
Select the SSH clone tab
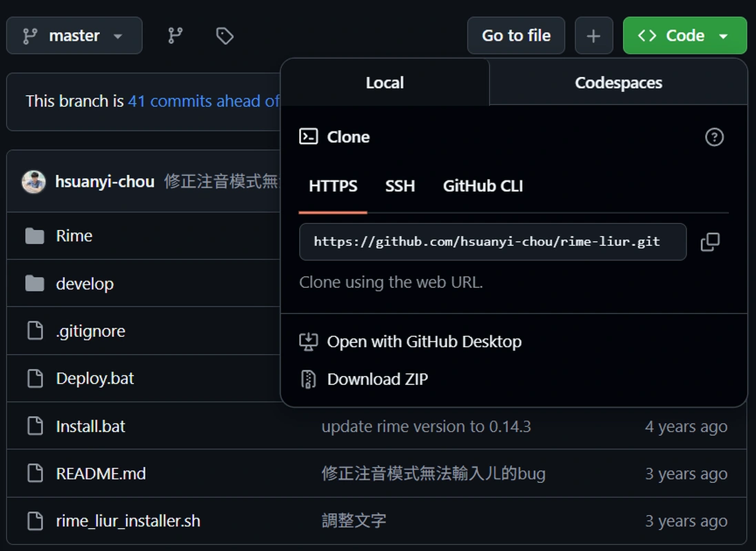tap(400, 186)
